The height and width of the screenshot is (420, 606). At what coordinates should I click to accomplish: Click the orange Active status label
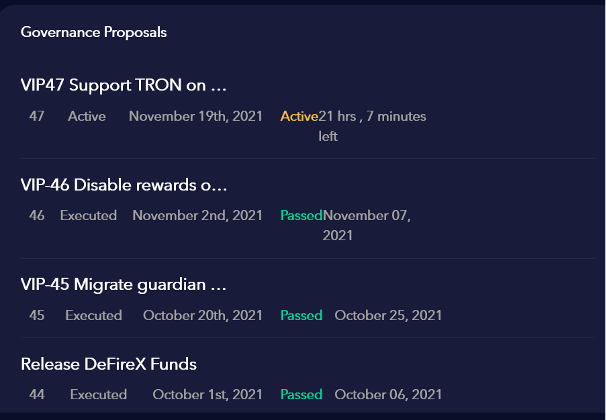[x=299, y=116]
